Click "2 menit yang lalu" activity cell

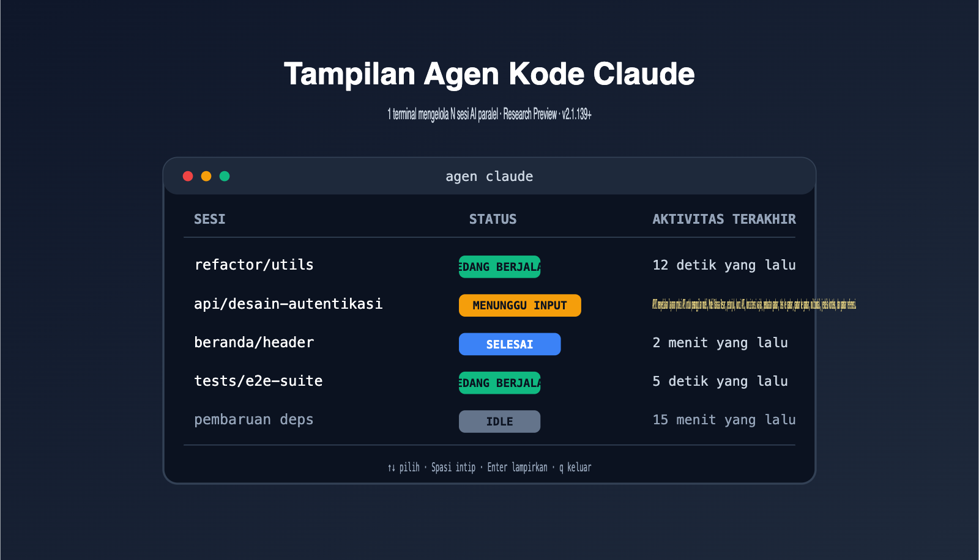pos(720,343)
